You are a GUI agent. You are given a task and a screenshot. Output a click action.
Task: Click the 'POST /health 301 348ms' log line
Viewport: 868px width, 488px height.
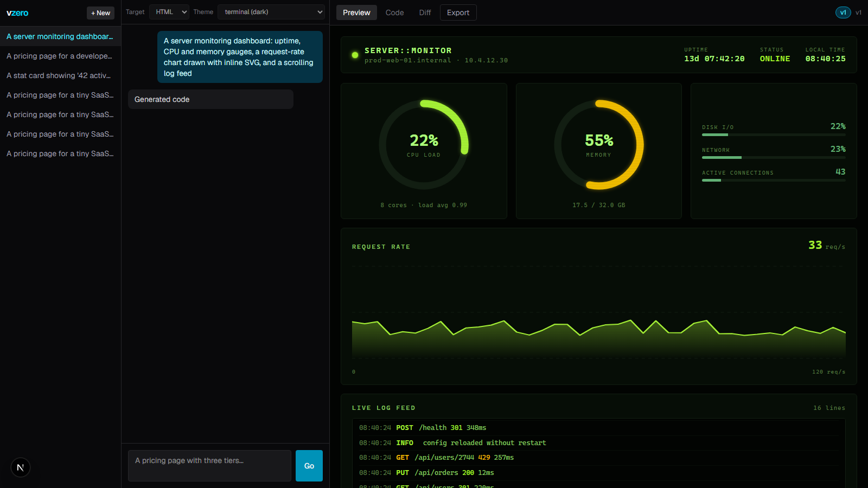point(599,428)
